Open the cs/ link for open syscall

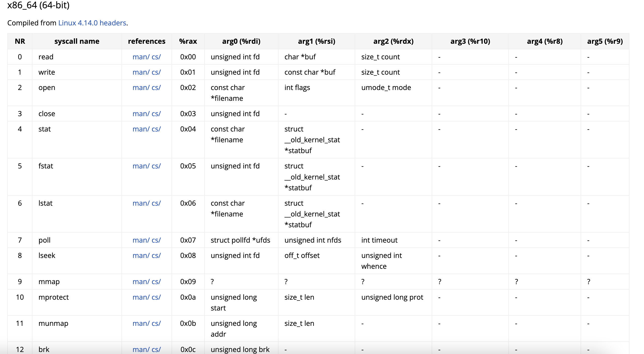click(156, 87)
